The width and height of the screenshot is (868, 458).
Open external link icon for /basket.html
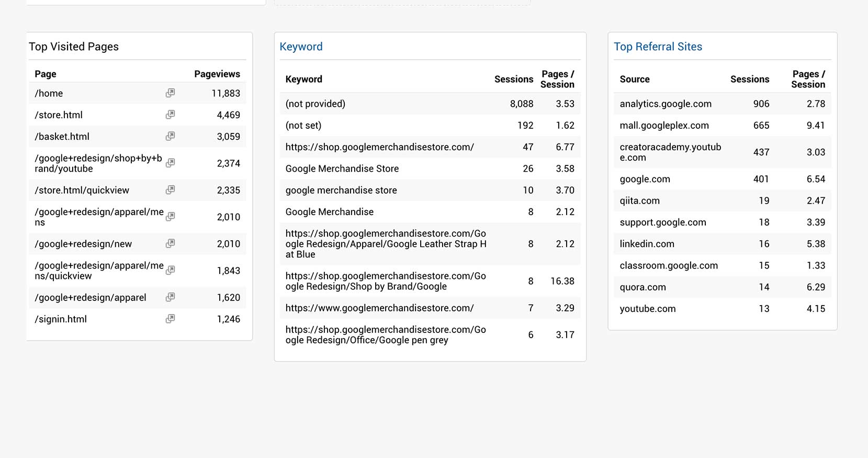[x=170, y=136]
